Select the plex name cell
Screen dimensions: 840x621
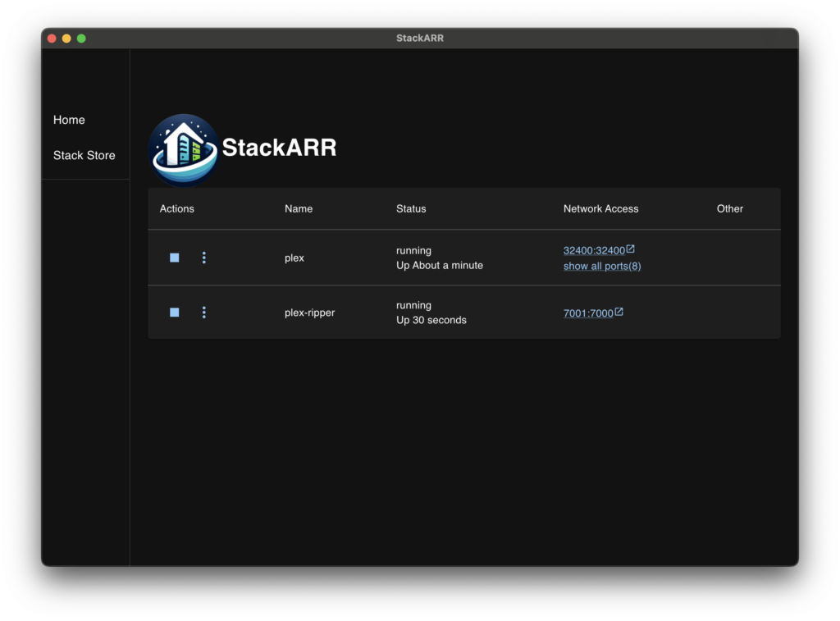coord(294,258)
